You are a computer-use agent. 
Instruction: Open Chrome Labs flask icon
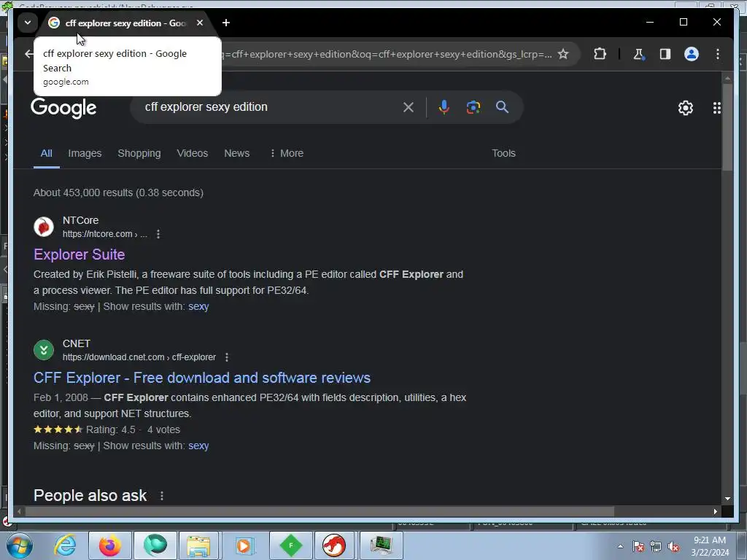(638, 54)
